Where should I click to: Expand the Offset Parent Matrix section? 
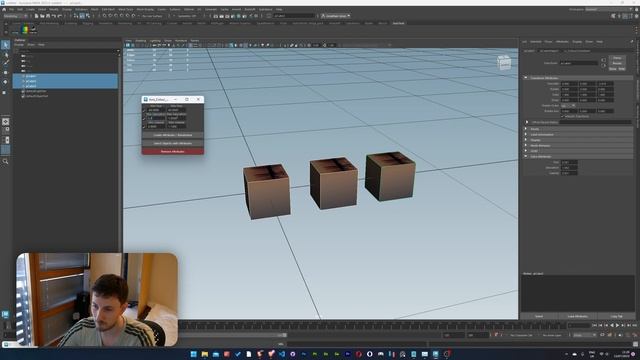pos(527,122)
